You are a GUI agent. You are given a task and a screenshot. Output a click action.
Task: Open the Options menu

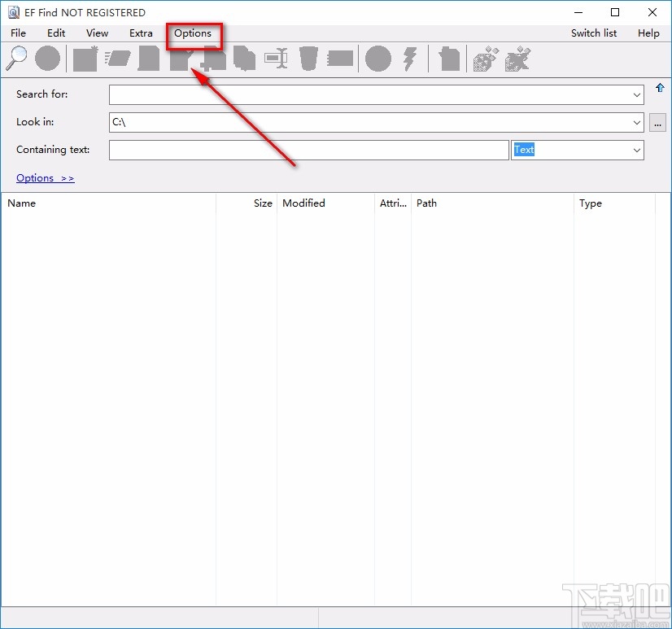click(x=193, y=33)
